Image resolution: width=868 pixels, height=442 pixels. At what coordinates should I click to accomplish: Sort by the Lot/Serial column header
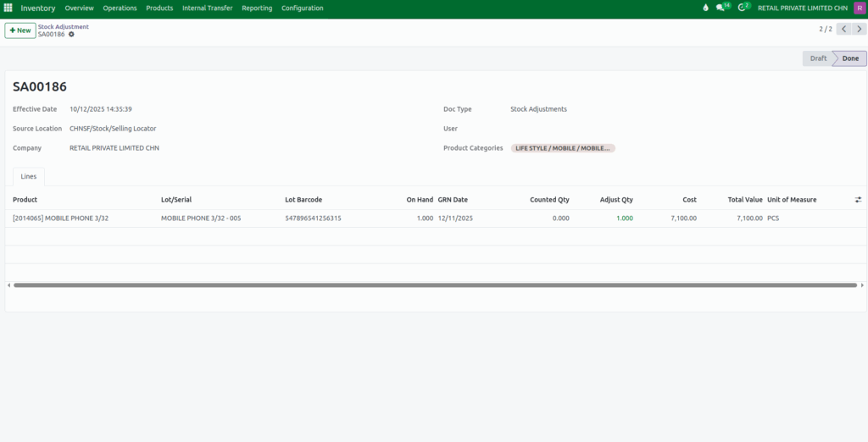tap(176, 200)
